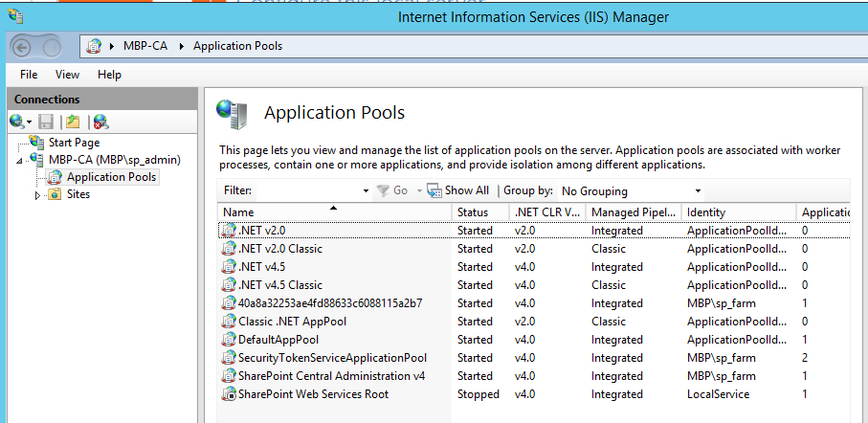868x423 pixels.
Task: Click MBP-CA in the address breadcrumb
Action: tap(145, 46)
